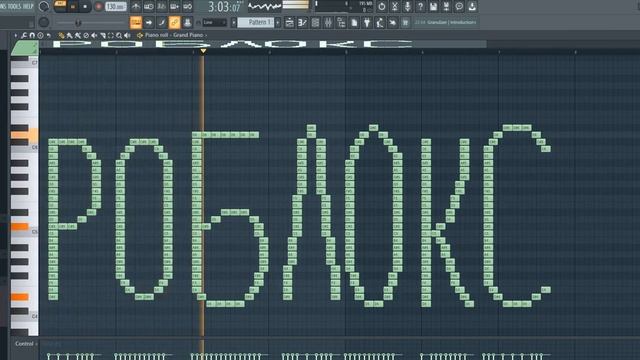Toggle recording countdown
The image size is (640, 360).
162,7
